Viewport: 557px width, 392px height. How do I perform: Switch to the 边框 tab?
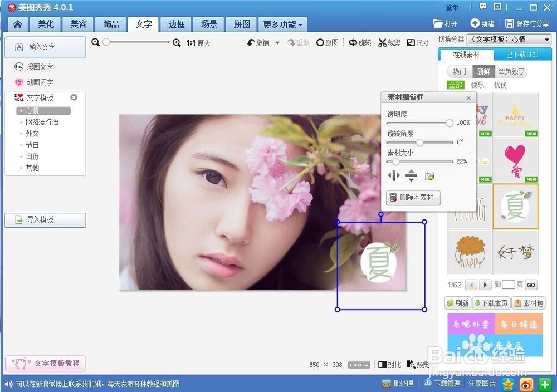pos(177,24)
